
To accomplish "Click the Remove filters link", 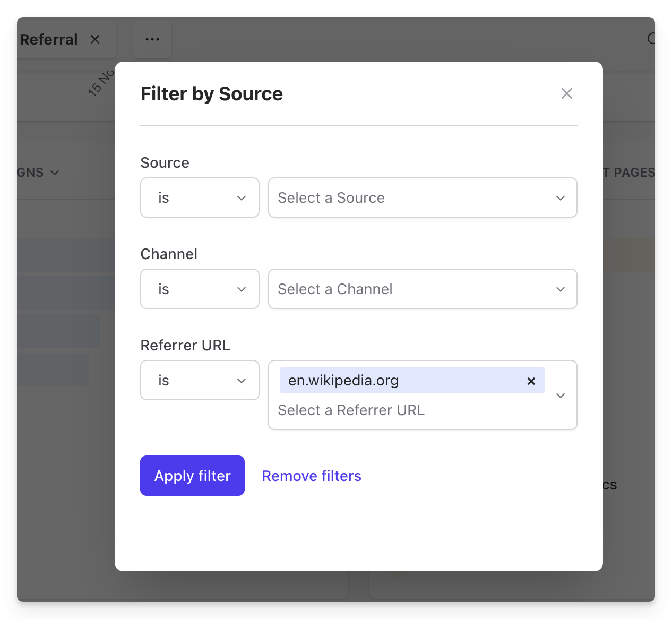I will [312, 476].
